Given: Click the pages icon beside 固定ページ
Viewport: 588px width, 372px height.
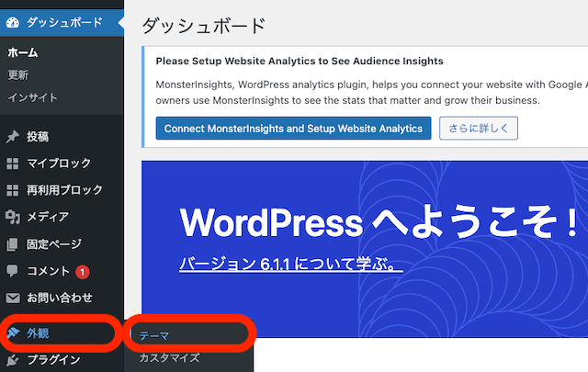Looking at the screenshot, I should (12, 244).
